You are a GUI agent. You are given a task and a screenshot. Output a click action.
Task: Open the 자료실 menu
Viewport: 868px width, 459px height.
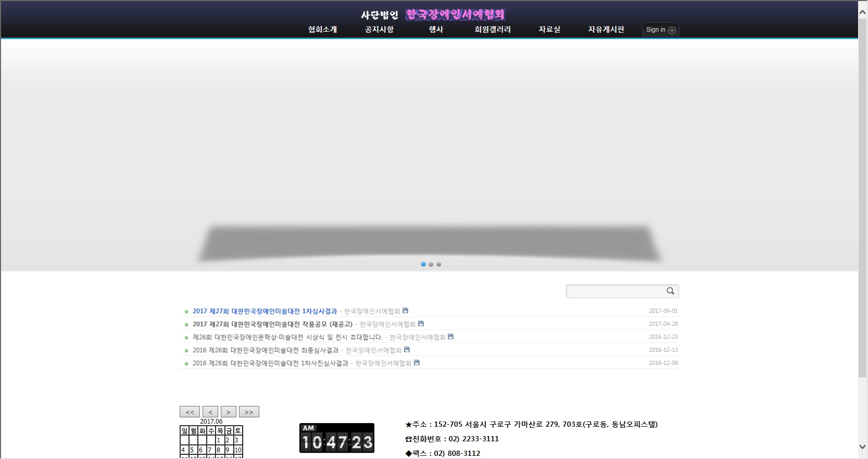tap(549, 30)
